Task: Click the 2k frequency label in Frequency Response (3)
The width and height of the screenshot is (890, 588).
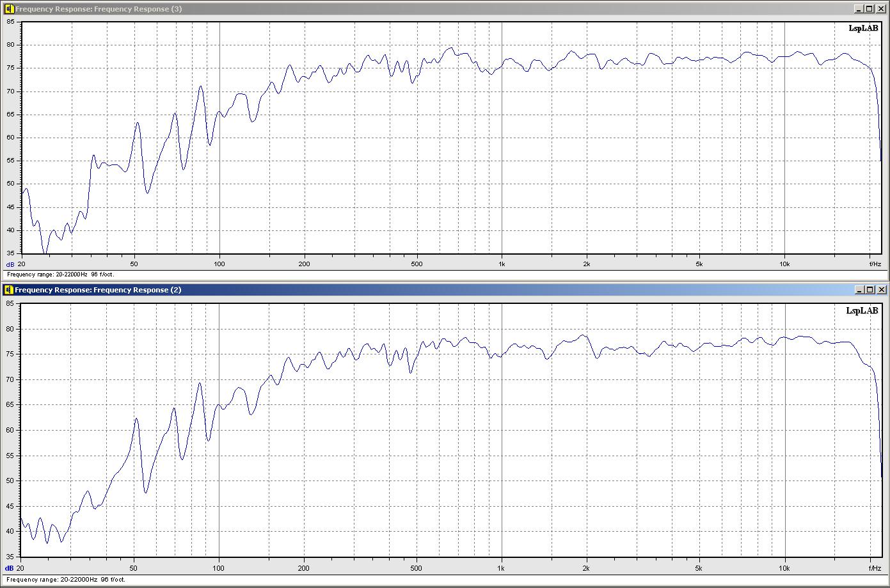Action: coord(587,264)
